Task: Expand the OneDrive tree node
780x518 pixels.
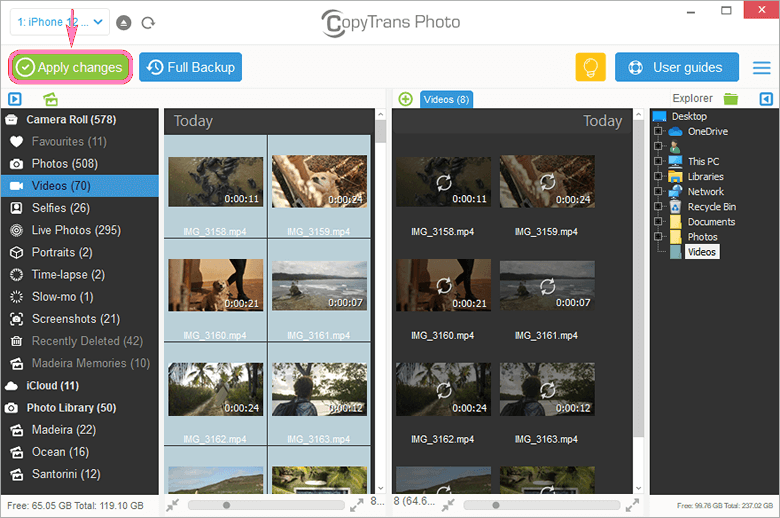Action: click(x=658, y=131)
